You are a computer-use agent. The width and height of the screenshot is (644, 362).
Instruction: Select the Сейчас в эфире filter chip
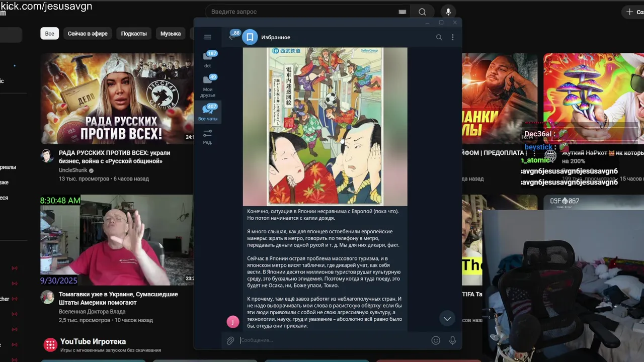click(88, 34)
